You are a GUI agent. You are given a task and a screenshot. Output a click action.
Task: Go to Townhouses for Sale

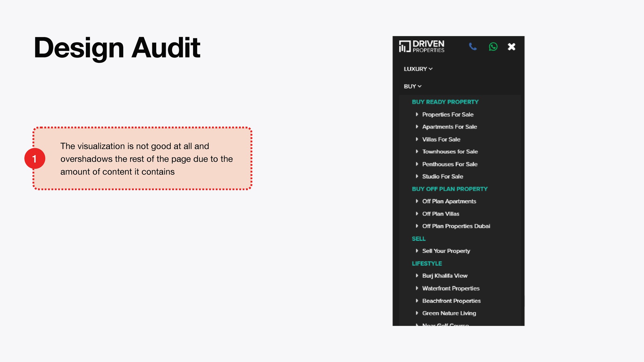[450, 152]
